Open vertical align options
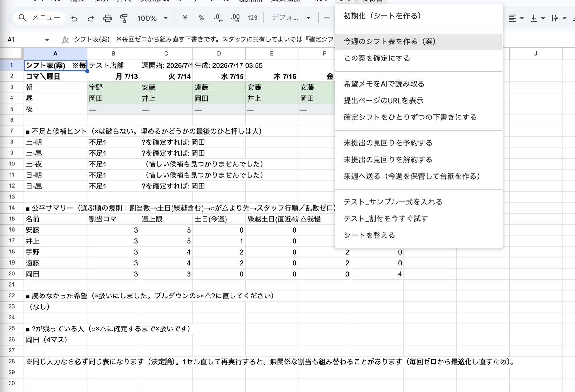This screenshot has width=575, height=392. 537,18
